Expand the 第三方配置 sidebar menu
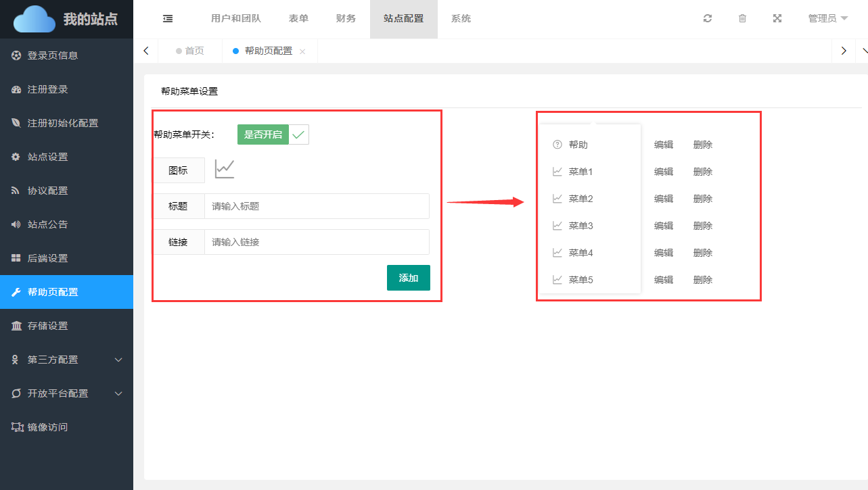Viewport: 868px width, 490px height. coord(66,360)
